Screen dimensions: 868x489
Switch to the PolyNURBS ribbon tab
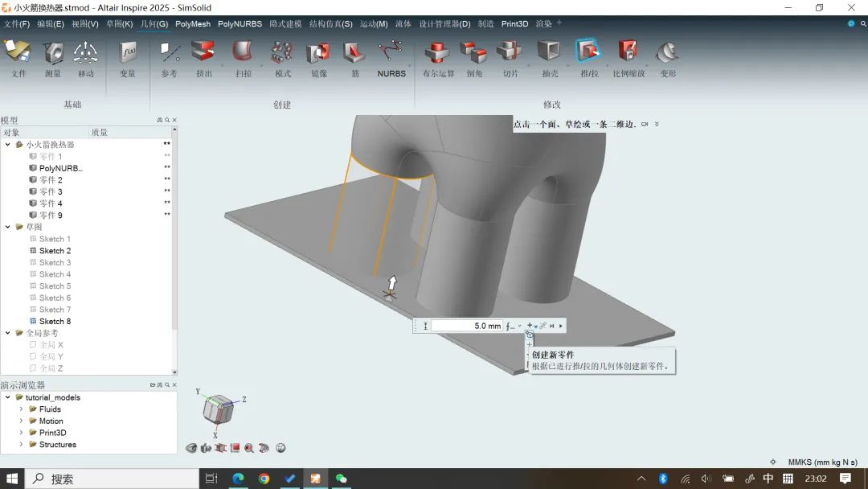tap(240, 24)
